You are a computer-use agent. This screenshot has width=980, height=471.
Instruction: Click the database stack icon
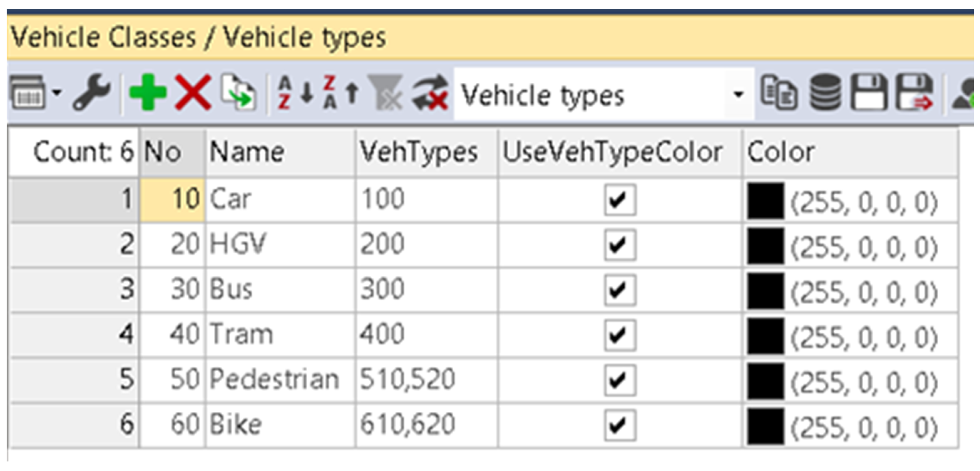[824, 92]
